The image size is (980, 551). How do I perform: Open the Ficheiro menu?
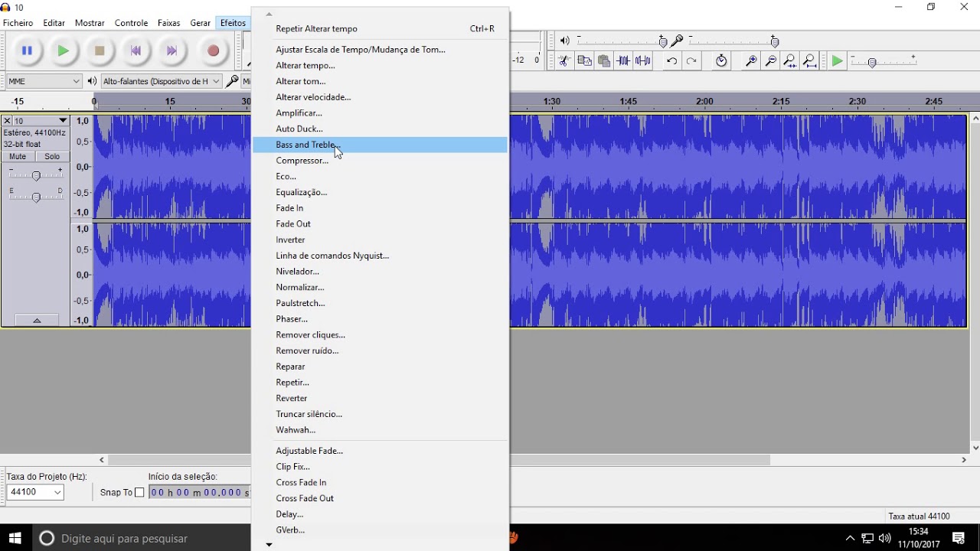click(x=18, y=23)
